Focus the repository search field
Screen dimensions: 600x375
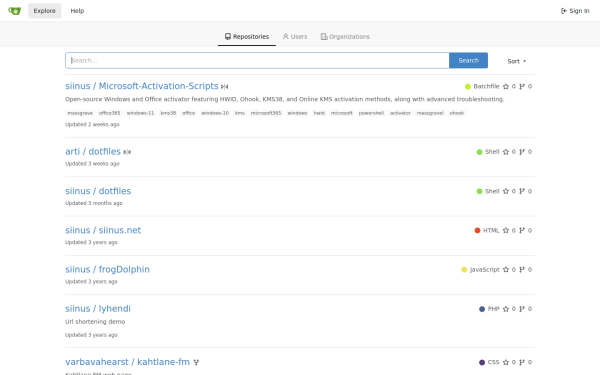tap(257, 60)
